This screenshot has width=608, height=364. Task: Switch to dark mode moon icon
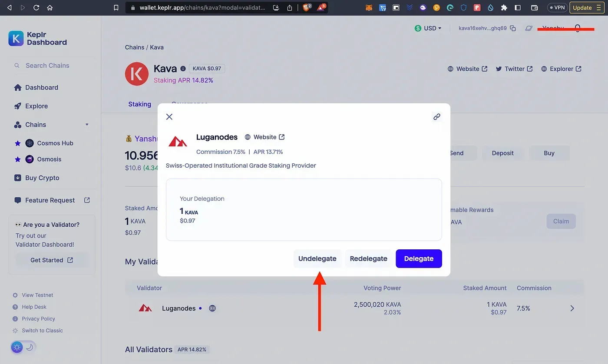[30, 347]
